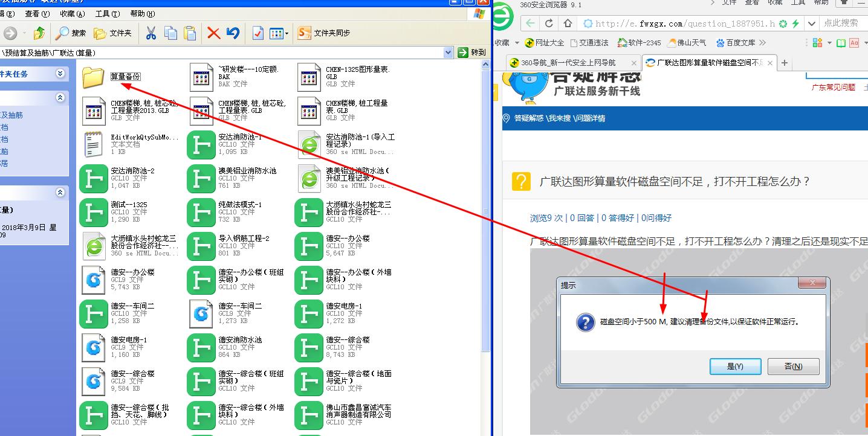Select the 德安--车间二 GCL9 file
Viewport: 868px width, 436px height.
pos(227,313)
